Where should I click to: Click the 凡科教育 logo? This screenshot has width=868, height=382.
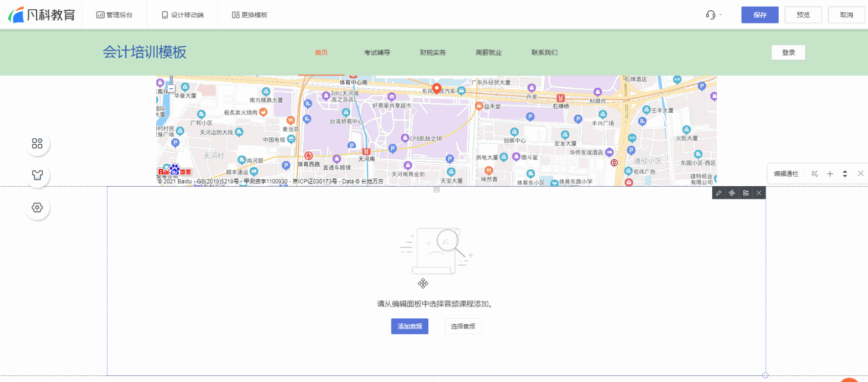(41, 15)
